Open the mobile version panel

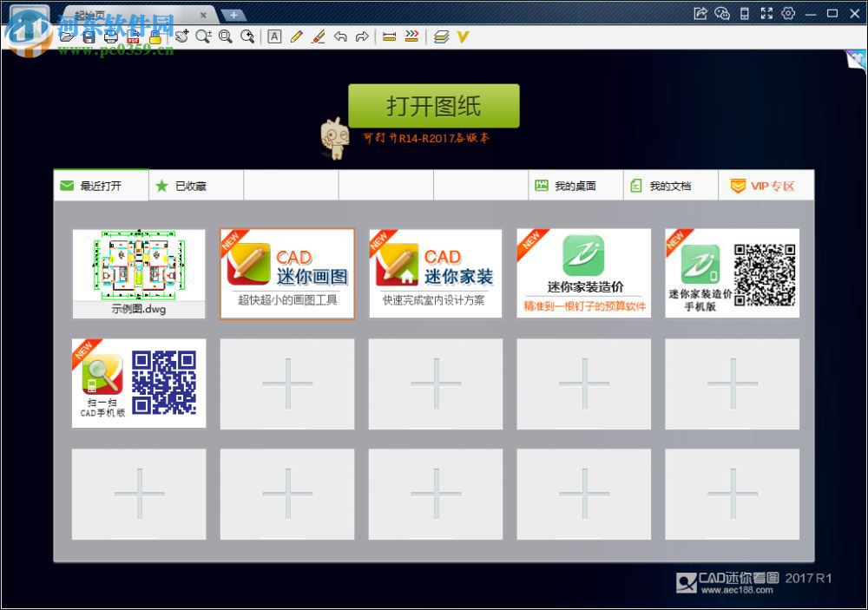coord(745,14)
